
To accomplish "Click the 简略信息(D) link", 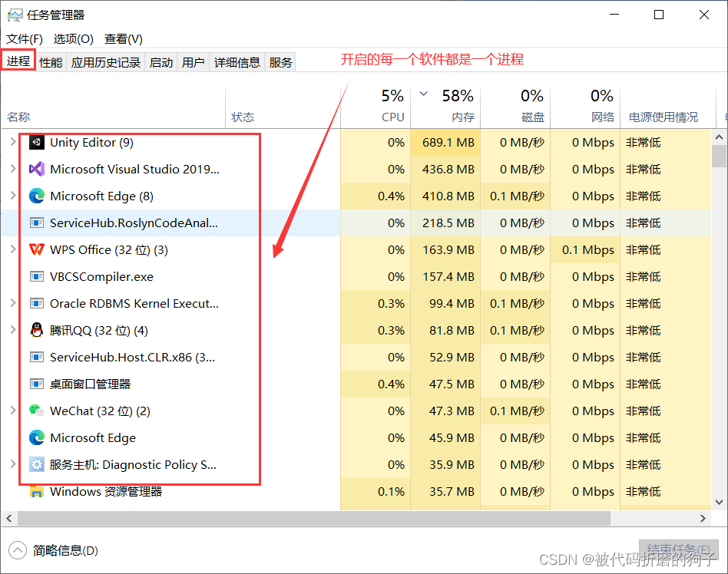I will click(65, 551).
